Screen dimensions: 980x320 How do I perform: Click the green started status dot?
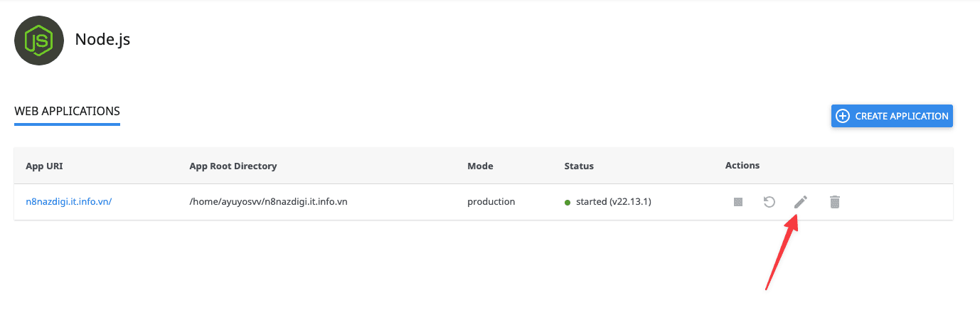point(568,203)
